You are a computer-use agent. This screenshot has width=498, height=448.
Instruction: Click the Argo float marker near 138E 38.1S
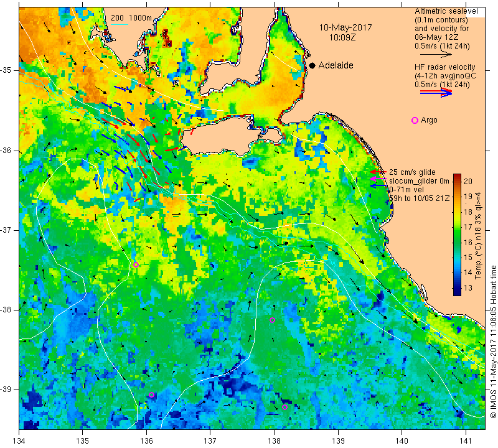(x=272, y=320)
